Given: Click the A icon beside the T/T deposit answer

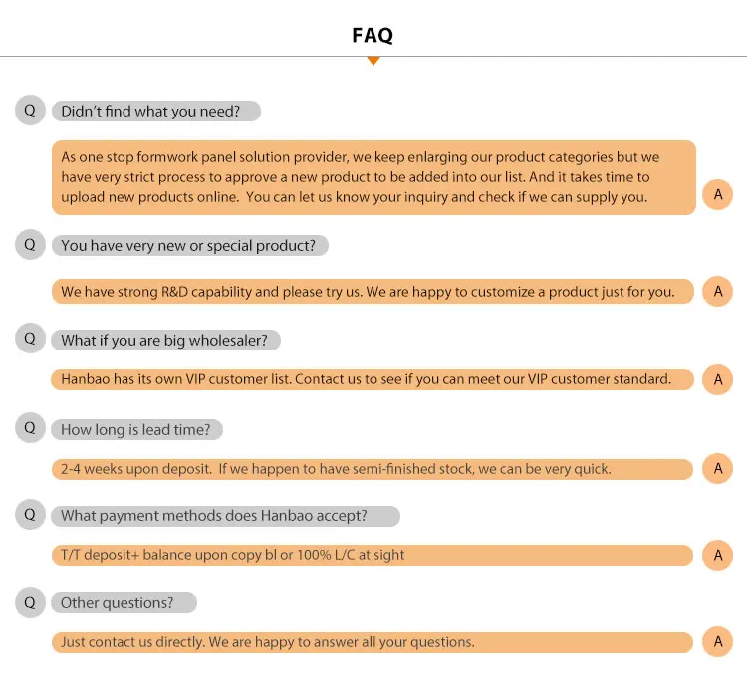Looking at the screenshot, I should click(x=717, y=555).
